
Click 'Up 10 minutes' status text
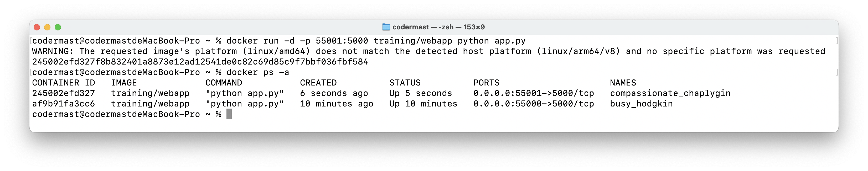click(x=423, y=104)
